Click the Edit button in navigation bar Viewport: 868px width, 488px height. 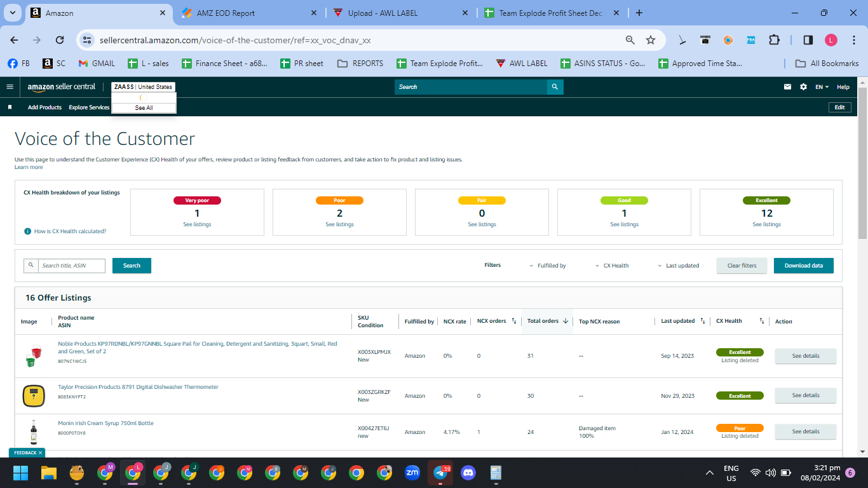pos(839,107)
